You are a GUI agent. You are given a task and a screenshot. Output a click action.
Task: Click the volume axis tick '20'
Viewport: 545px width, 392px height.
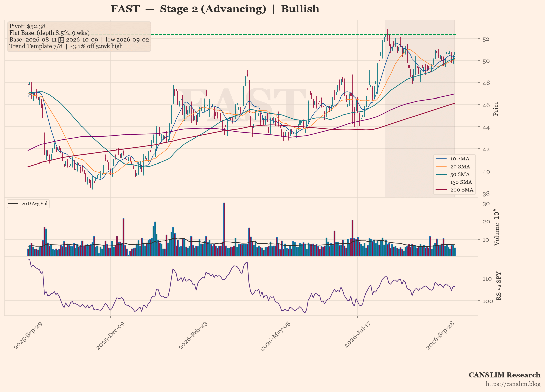coord(486,221)
